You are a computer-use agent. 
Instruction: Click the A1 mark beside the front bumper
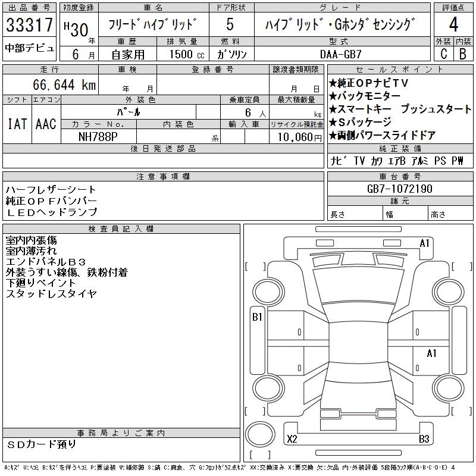pyautogui.click(x=424, y=243)
